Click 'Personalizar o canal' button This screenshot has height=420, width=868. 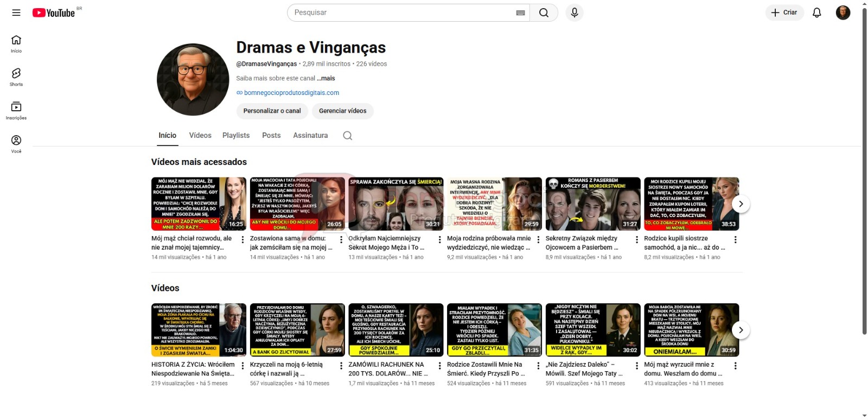pos(272,111)
